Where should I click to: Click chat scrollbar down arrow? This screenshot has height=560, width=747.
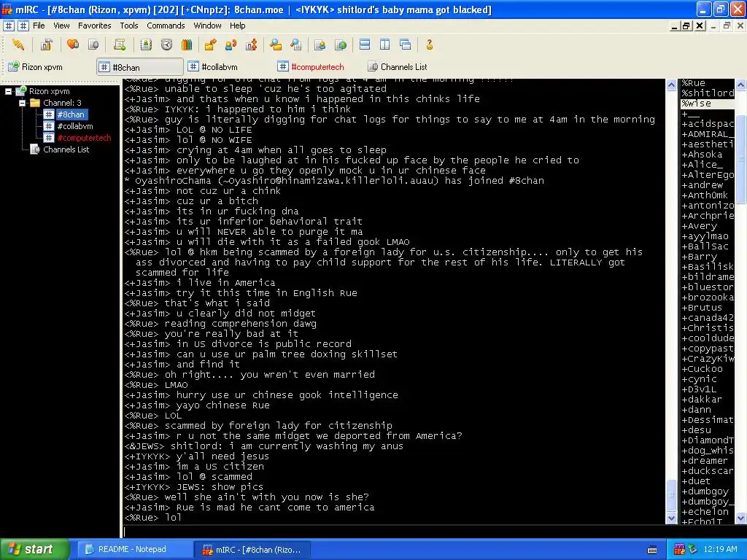pyautogui.click(x=671, y=518)
